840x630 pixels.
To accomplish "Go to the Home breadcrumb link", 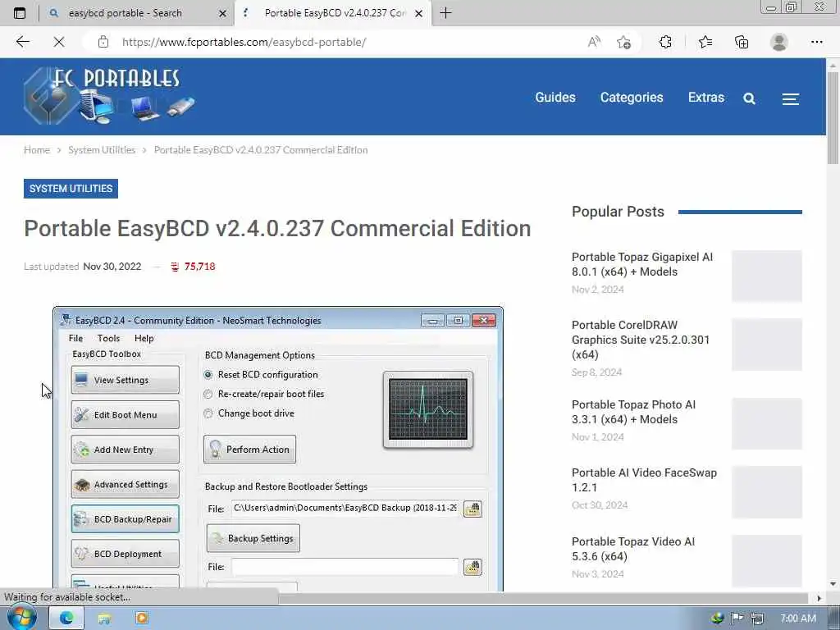I will coord(36,150).
